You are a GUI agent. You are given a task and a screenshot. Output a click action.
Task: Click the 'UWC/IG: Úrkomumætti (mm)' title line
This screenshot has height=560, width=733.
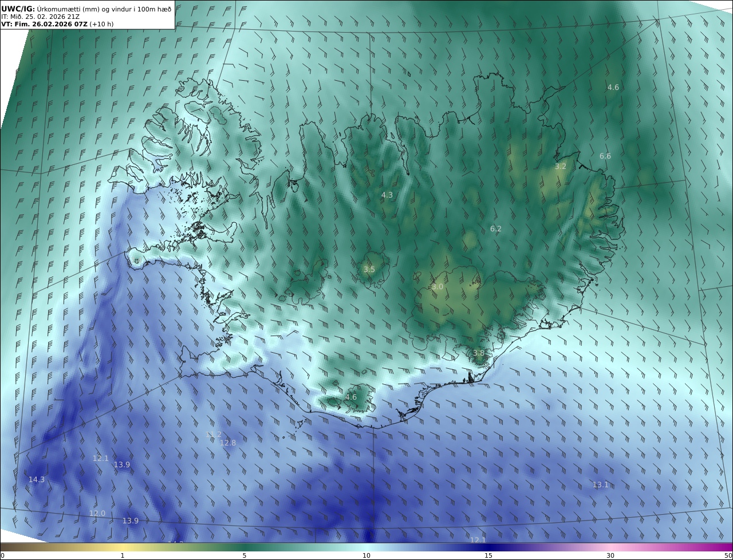86,9
